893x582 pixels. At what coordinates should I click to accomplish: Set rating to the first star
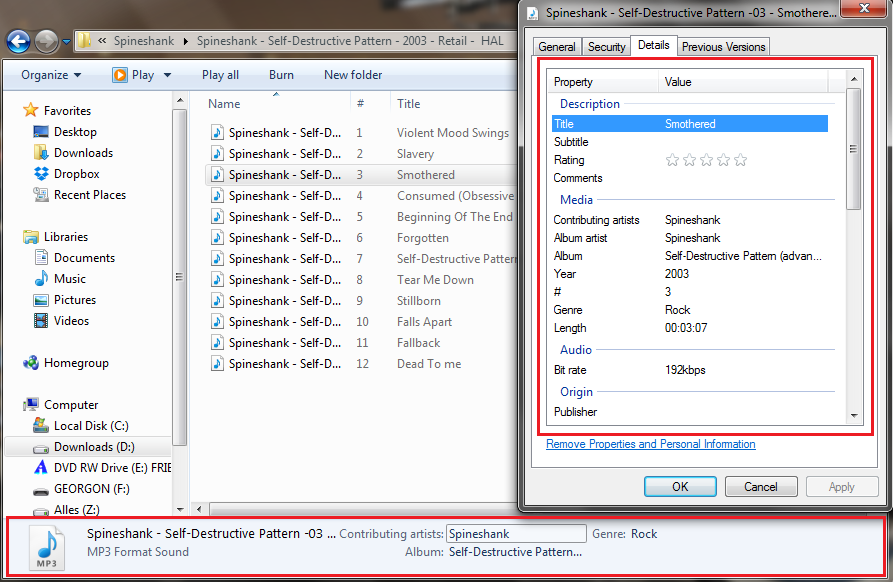coord(672,160)
